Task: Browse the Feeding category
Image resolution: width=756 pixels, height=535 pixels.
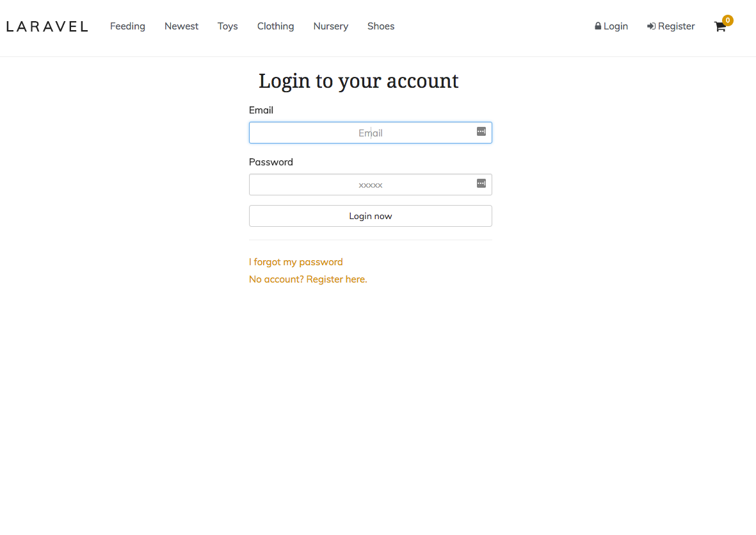Action: tap(127, 26)
